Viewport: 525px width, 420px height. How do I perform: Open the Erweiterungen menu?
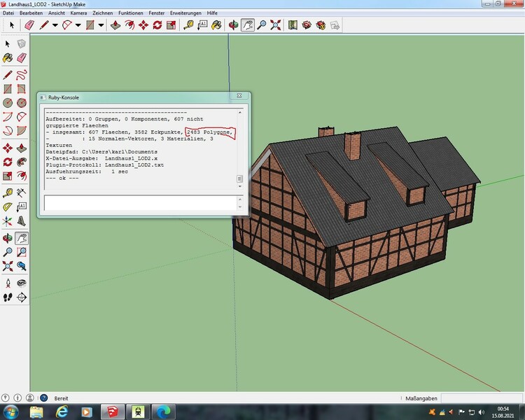(184, 13)
